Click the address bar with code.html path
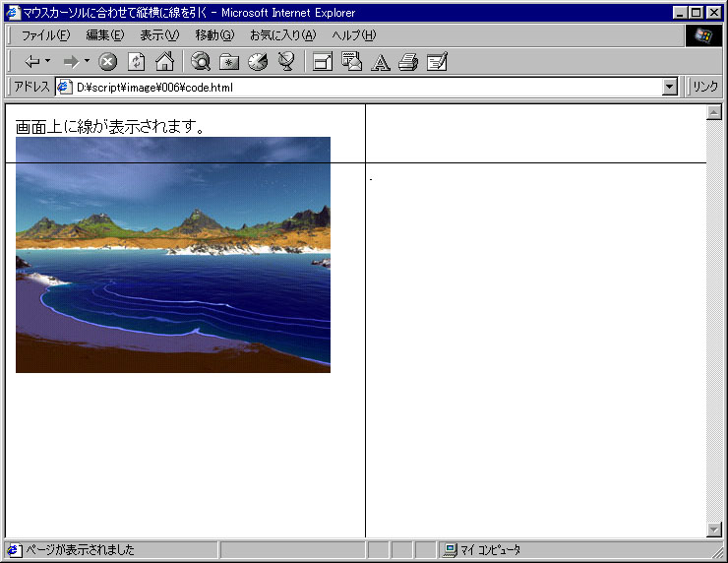Screen dimensions: 728x563 coord(367,87)
